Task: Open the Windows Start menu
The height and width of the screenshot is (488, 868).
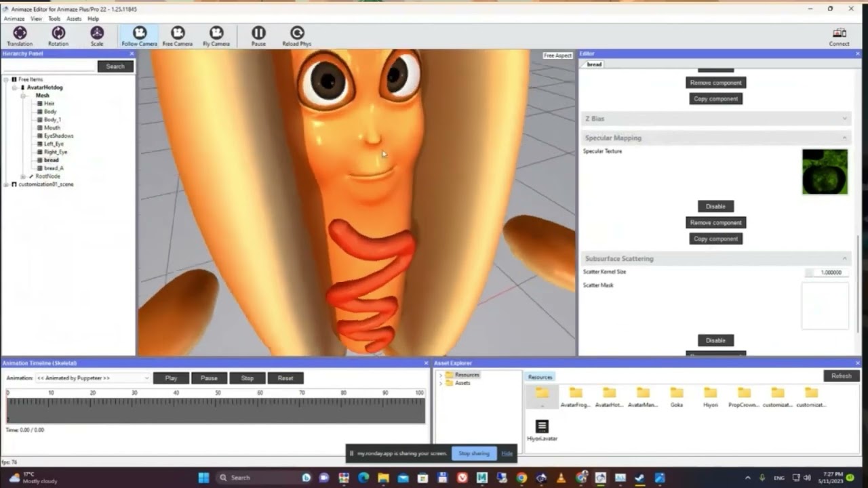Action: pyautogui.click(x=203, y=478)
